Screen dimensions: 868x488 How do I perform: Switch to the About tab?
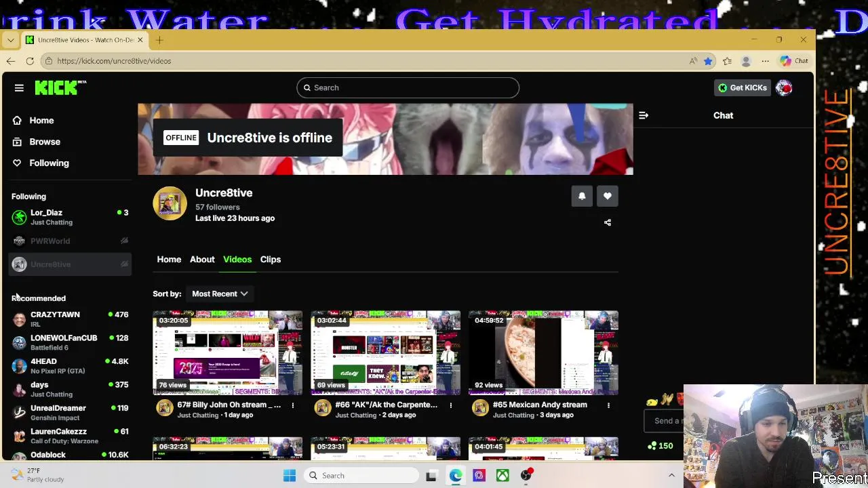tap(202, 259)
